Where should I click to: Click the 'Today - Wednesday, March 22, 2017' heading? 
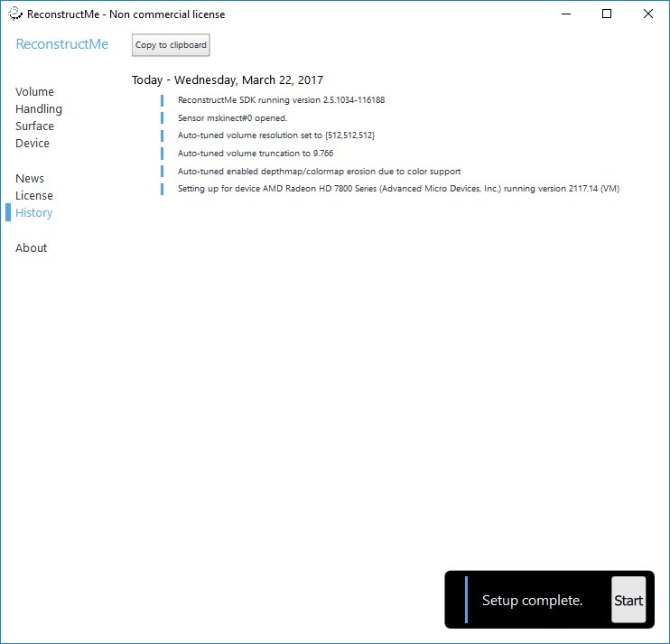pos(228,79)
